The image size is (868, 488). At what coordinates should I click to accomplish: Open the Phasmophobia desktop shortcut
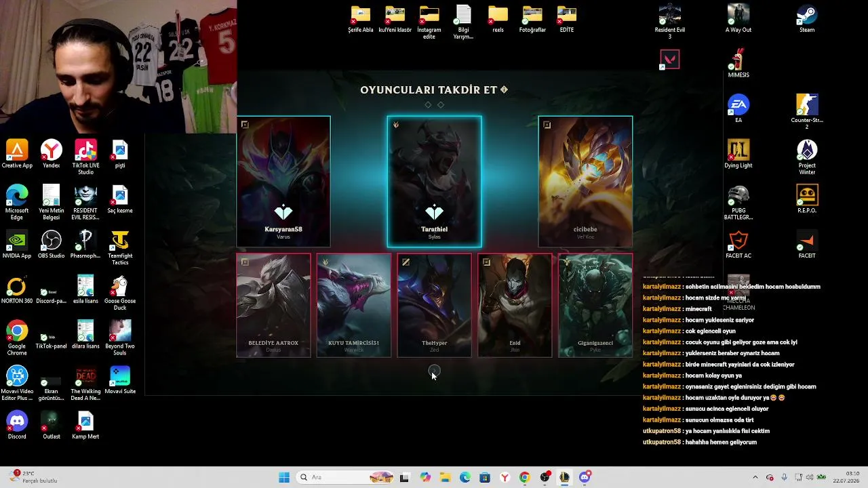point(85,245)
